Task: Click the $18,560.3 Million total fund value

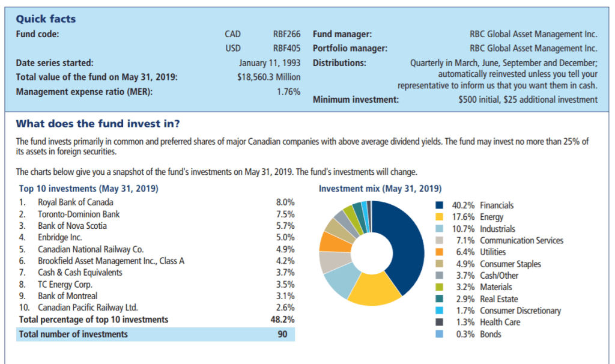Action: [269, 77]
